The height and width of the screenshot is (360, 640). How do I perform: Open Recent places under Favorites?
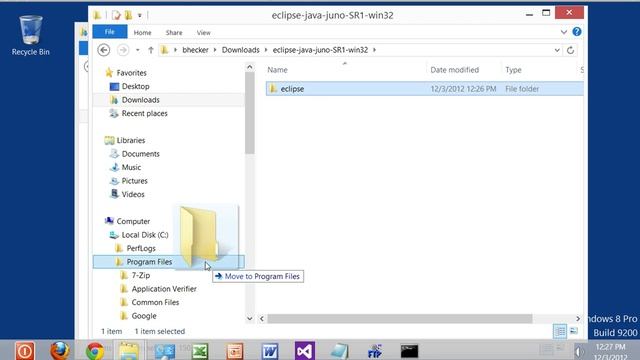tap(144, 113)
